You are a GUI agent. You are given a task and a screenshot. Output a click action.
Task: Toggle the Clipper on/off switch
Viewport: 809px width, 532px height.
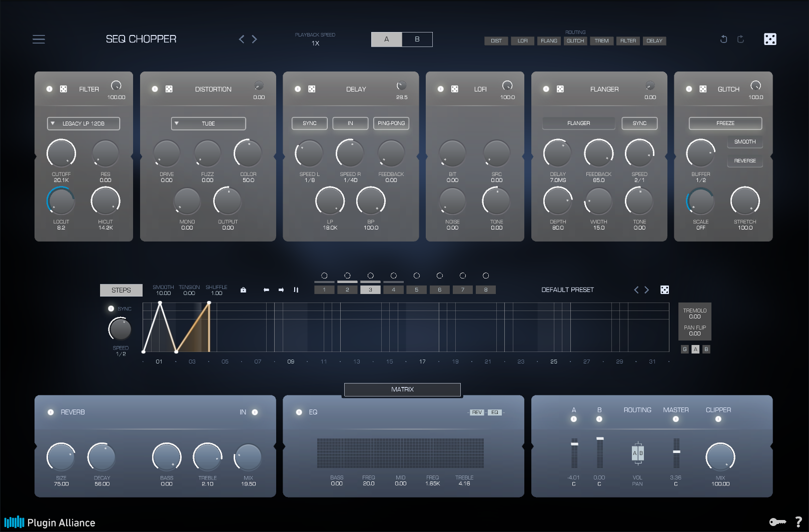click(718, 419)
